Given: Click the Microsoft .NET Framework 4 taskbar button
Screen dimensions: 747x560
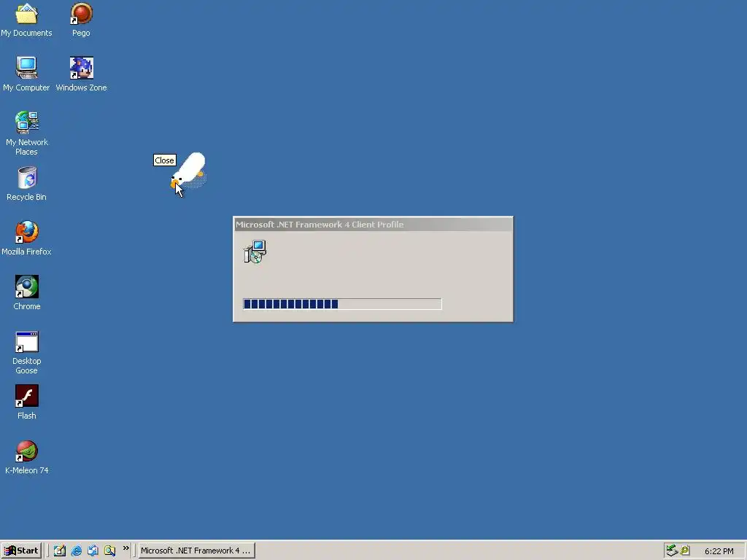Looking at the screenshot, I should pyautogui.click(x=196, y=551).
